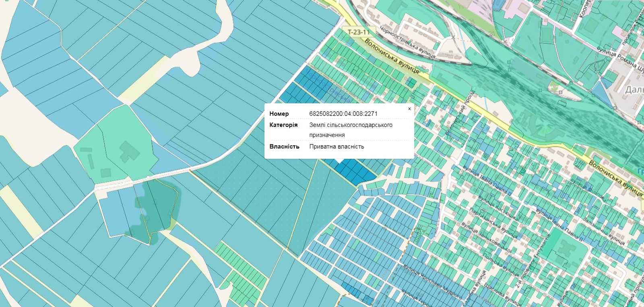
Task: Click the 'Номер' label in popup
Action: (279, 114)
